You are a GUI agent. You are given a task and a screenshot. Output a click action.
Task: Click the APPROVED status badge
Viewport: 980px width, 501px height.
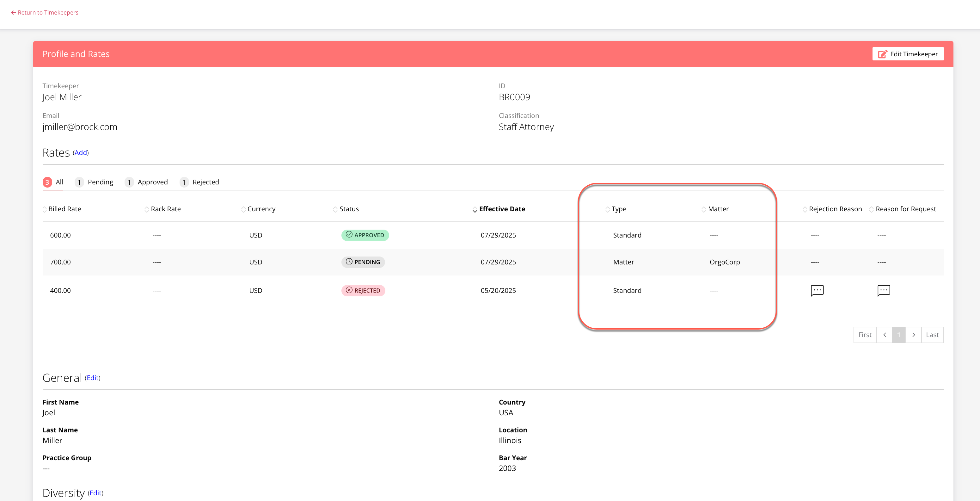(x=365, y=235)
